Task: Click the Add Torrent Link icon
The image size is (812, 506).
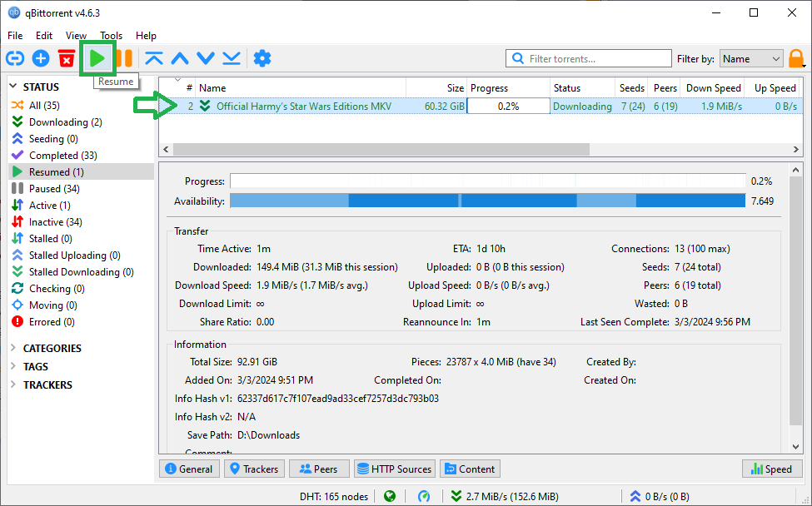Action: coord(15,58)
